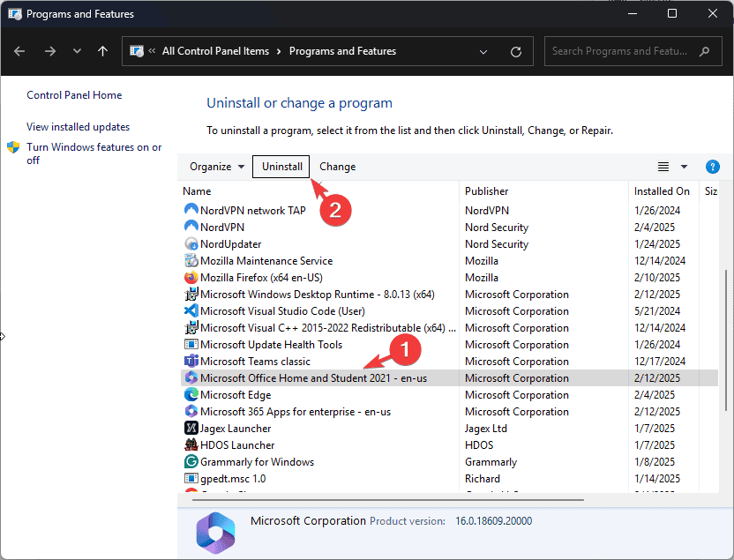The image size is (734, 560).
Task: Go back with the left arrow
Action: click(19, 51)
